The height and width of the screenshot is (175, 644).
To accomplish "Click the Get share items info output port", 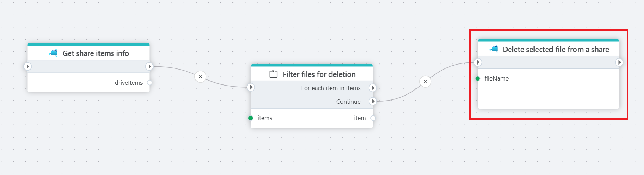I will [150, 66].
